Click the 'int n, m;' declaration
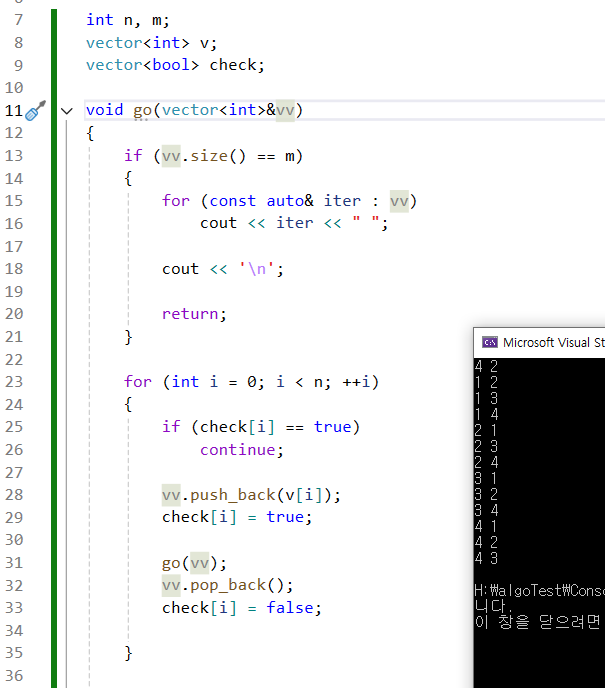Image resolution: width=605 pixels, height=688 pixels. 128,20
